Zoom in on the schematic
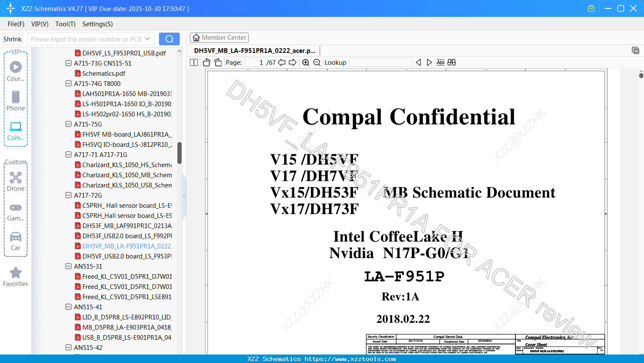 (x=306, y=62)
